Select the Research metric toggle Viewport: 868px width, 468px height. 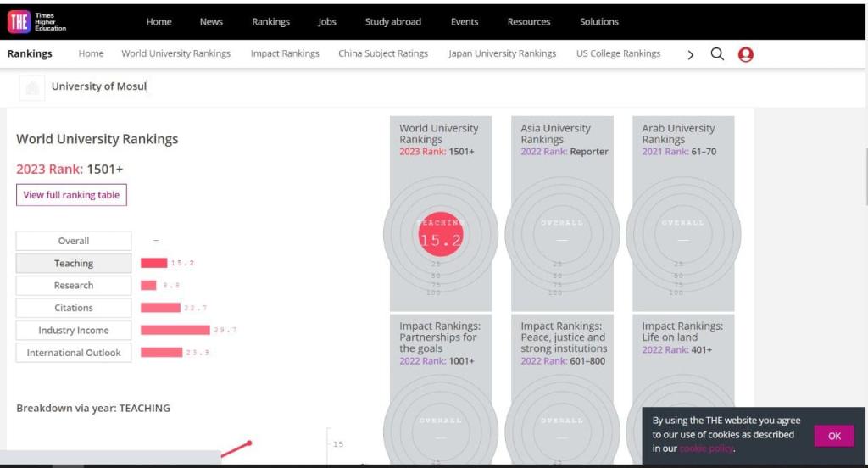[x=74, y=286]
